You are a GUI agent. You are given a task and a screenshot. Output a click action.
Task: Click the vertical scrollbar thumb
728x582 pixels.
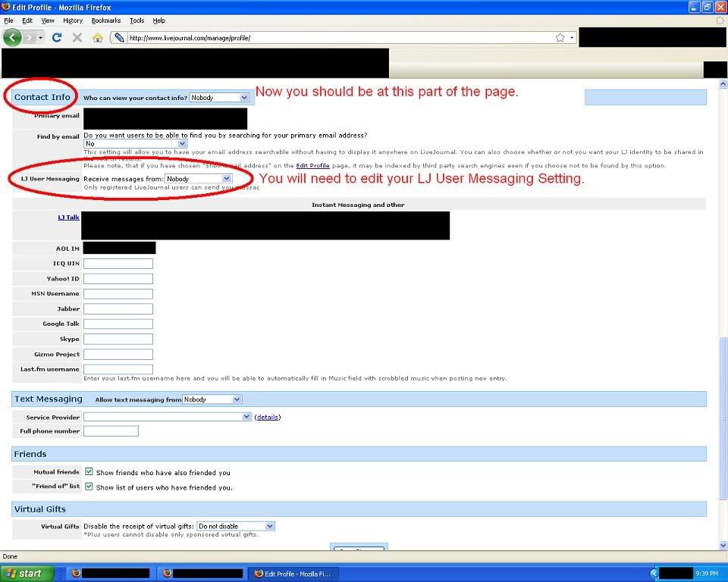723,418
